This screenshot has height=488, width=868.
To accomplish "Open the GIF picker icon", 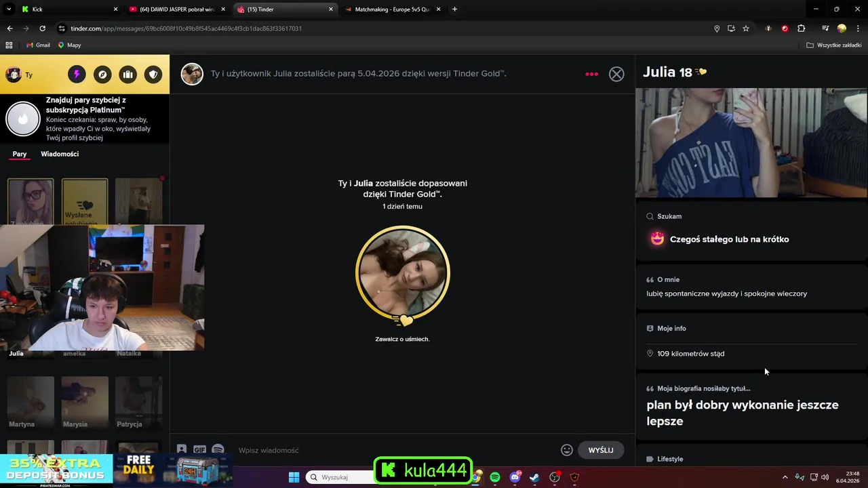I will pyautogui.click(x=199, y=449).
